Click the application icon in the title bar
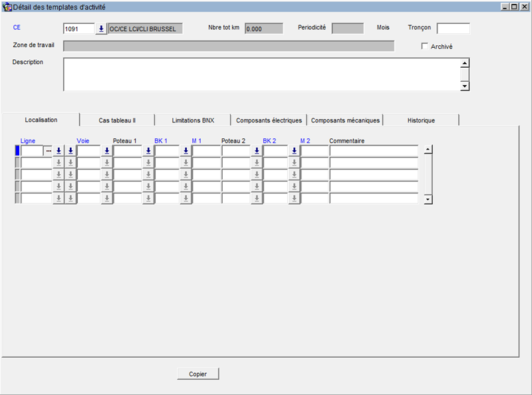532x395 pixels. point(7,7)
